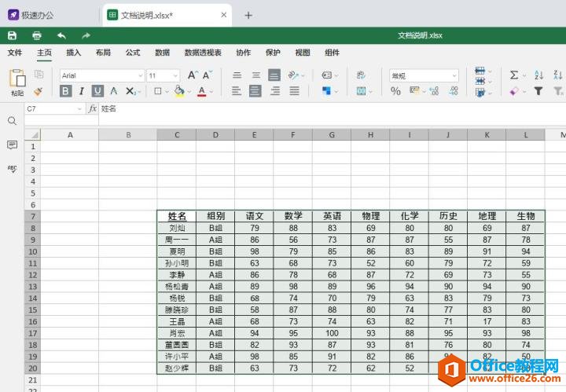The height and width of the screenshot is (392, 566).
Task: Click the red font color button
Action: [x=201, y=91]
